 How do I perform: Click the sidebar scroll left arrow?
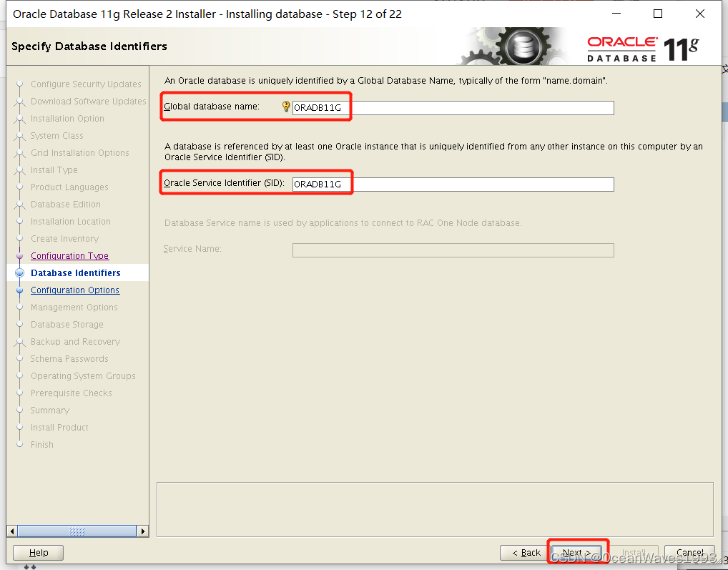coord(12,531)
